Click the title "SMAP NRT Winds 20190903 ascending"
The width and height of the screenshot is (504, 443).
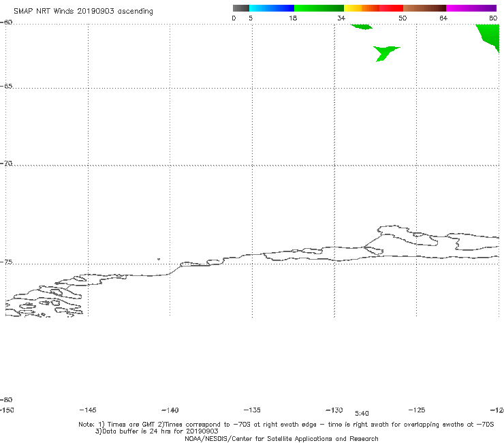pyautogui.click(x=83, y=12)
